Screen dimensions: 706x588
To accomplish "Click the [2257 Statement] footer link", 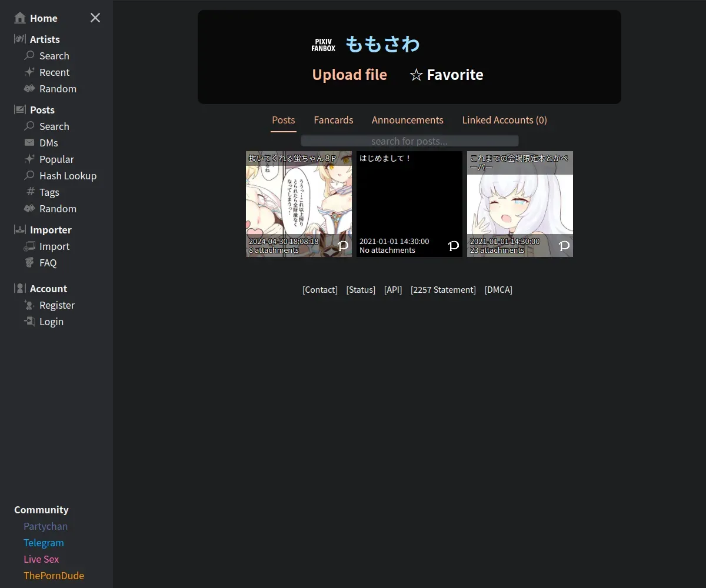I will click(x=443, y=290).
